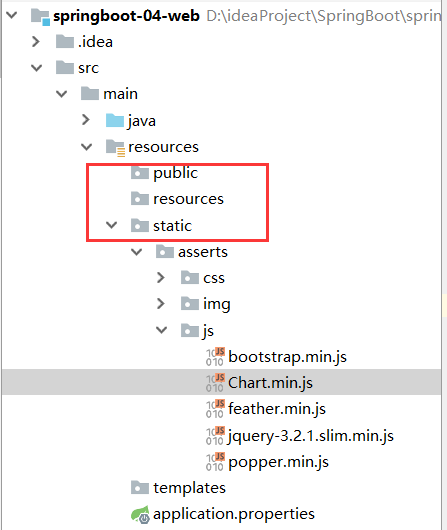Click the resources root folder icon
The width and height of the screenshot is (447, 530).
[x=115, y=148]
